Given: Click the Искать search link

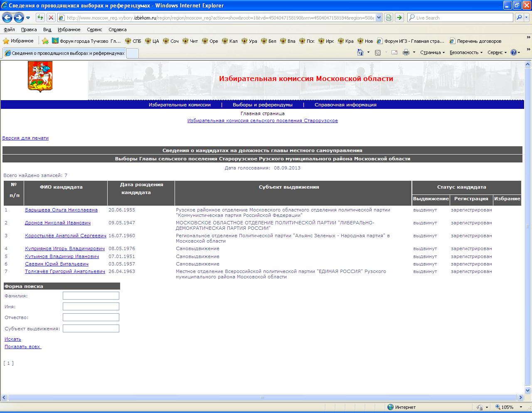Looking at the screenshot, I should coord(13,339).
